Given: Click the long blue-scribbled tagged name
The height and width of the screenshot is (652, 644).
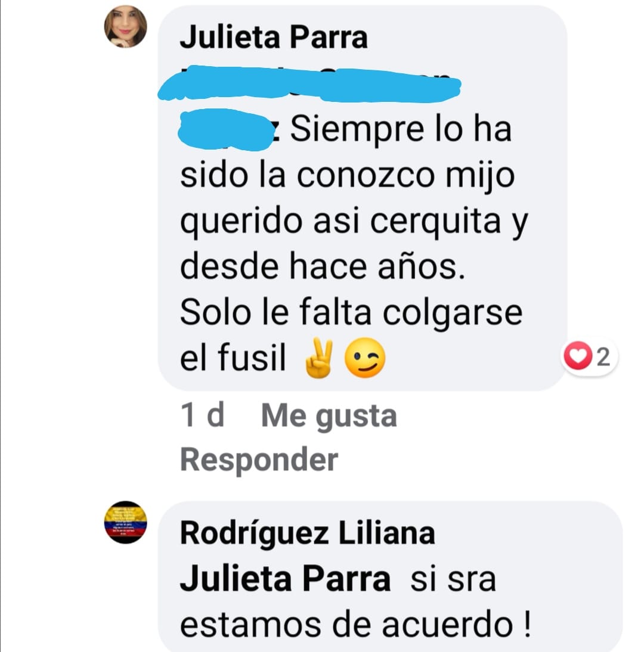Looking at the screenshot, I should coord(309,83).
